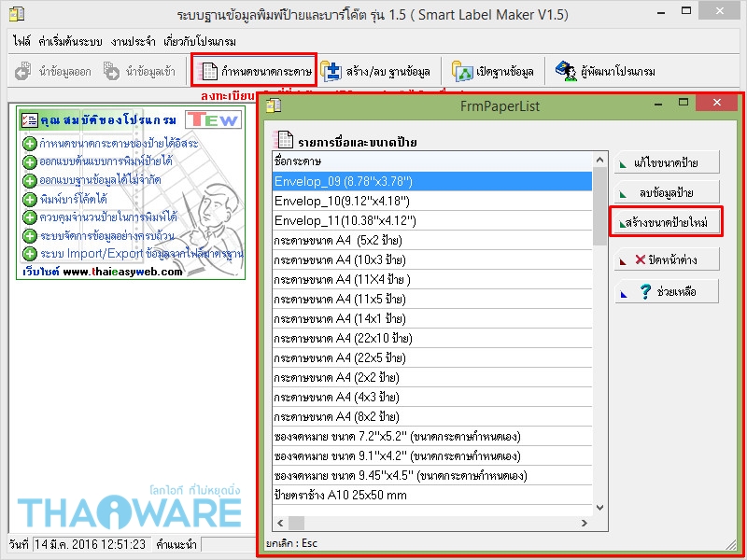Click the vertical scrollbar thumb in paper list

[x=599, y=206]
